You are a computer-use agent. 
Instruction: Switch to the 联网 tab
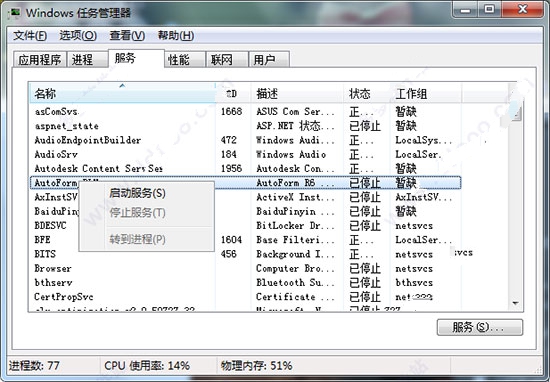[x=227, y=59]
